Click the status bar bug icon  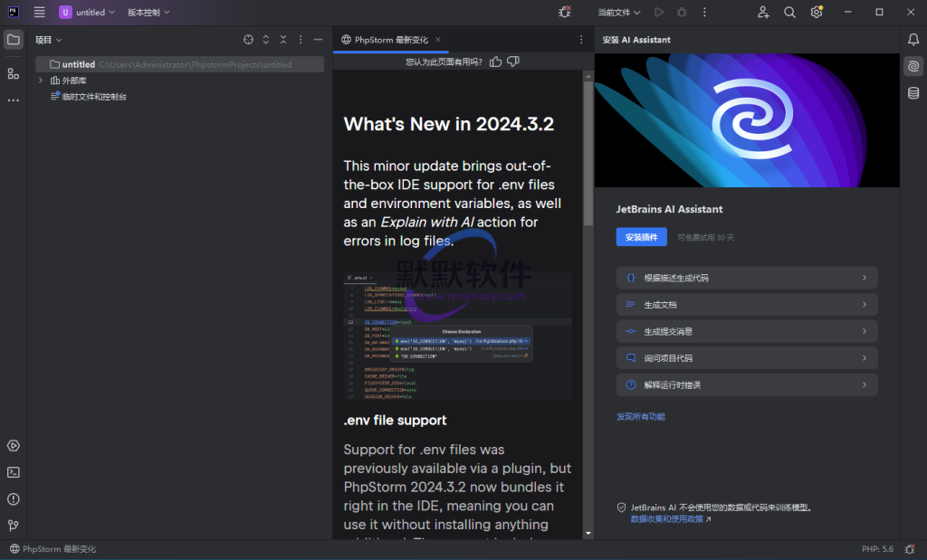910,549
